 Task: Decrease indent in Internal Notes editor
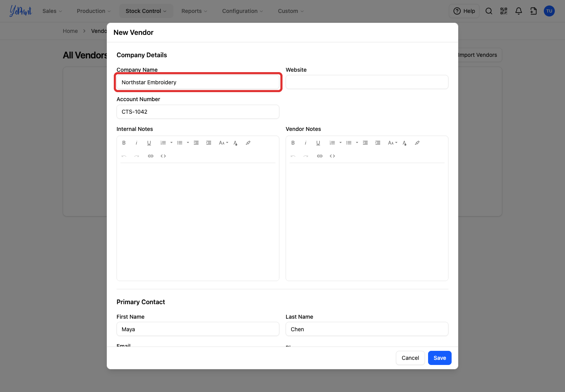pos(196,143)
